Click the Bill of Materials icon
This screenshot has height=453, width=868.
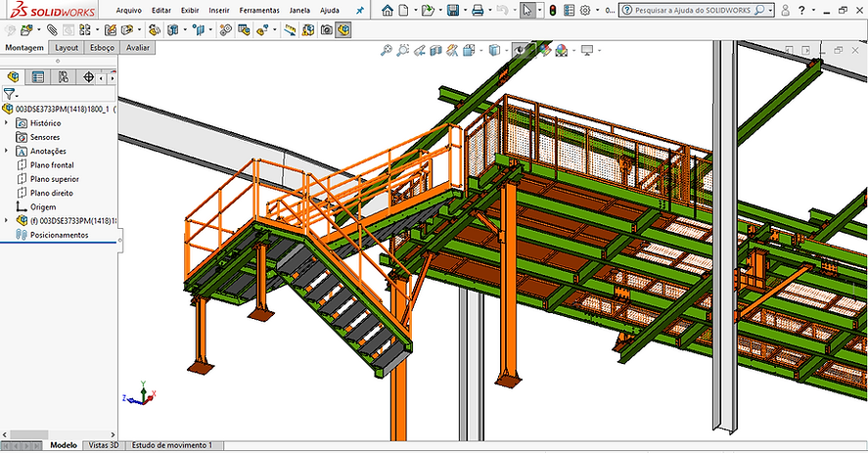[x=244, y=30]
